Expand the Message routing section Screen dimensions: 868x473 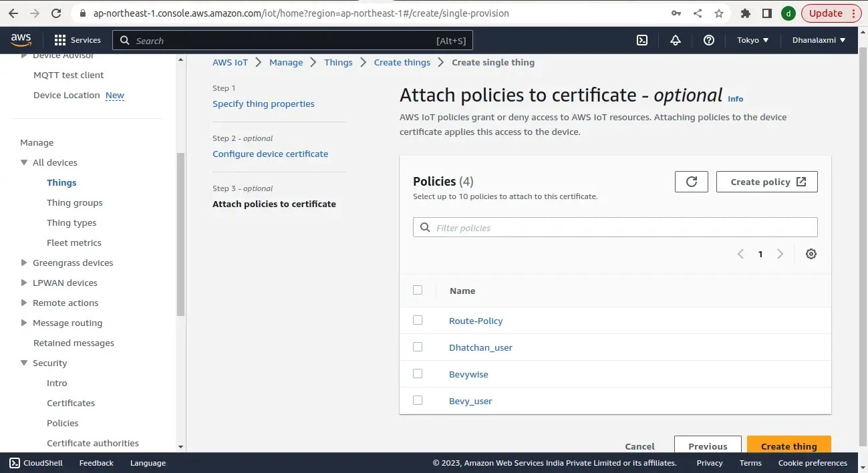tap(24, 323)
